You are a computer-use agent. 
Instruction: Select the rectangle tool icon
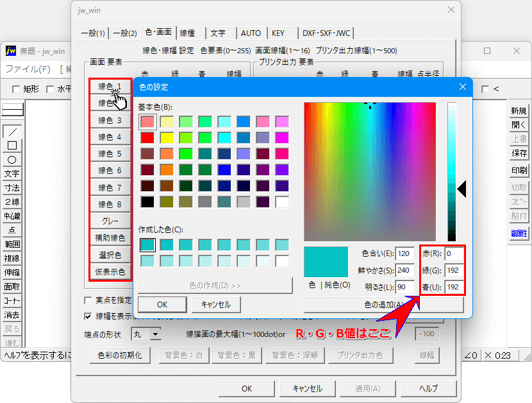[12, 146]
